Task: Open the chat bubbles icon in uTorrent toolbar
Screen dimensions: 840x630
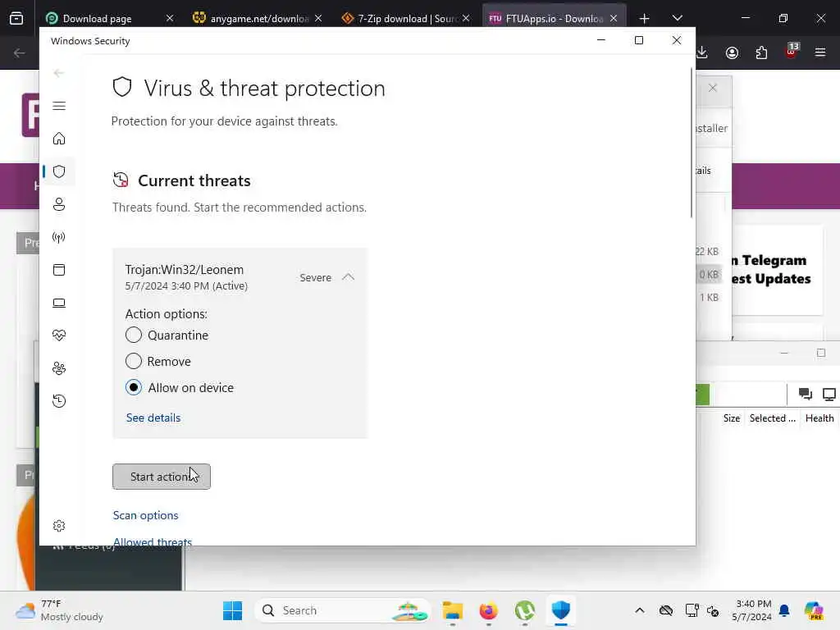Action: [x=806, y=395]
